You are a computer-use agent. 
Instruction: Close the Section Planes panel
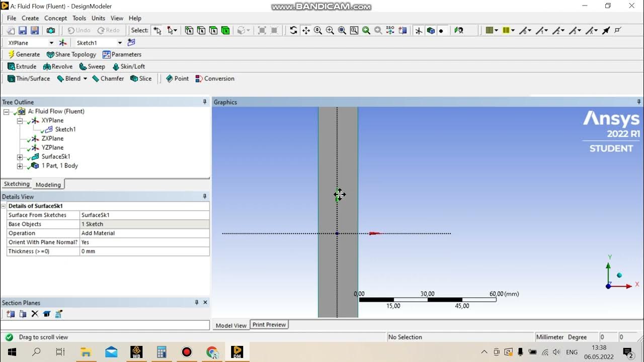205,303
